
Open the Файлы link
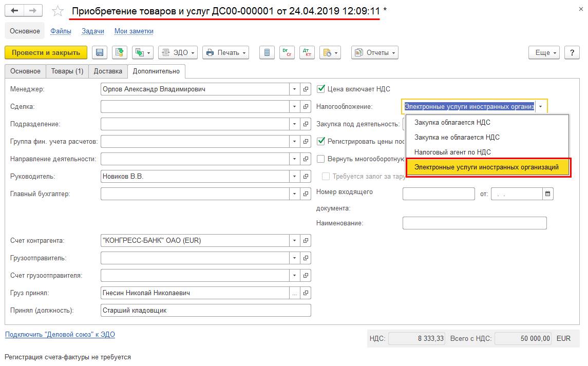[61, 31]
